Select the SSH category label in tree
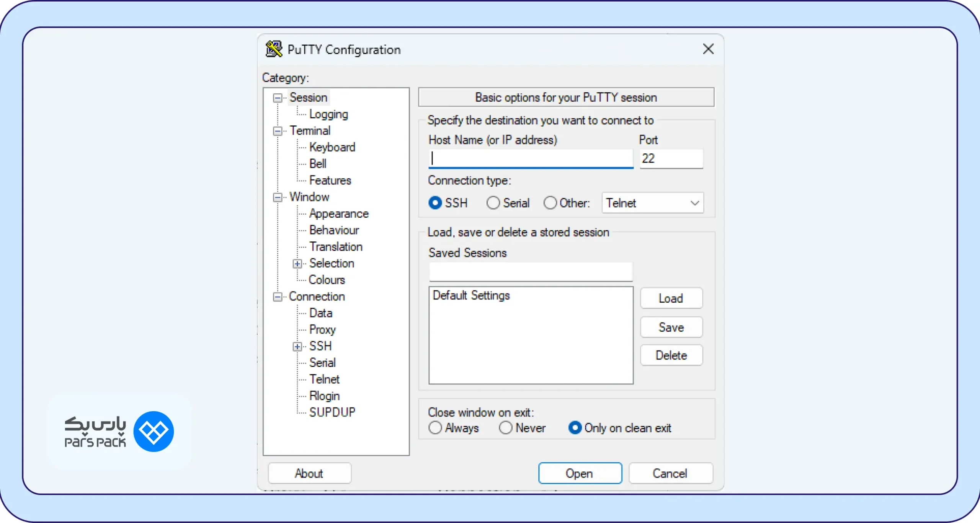The width and height of the screenshot is (980, 523). 320,346
